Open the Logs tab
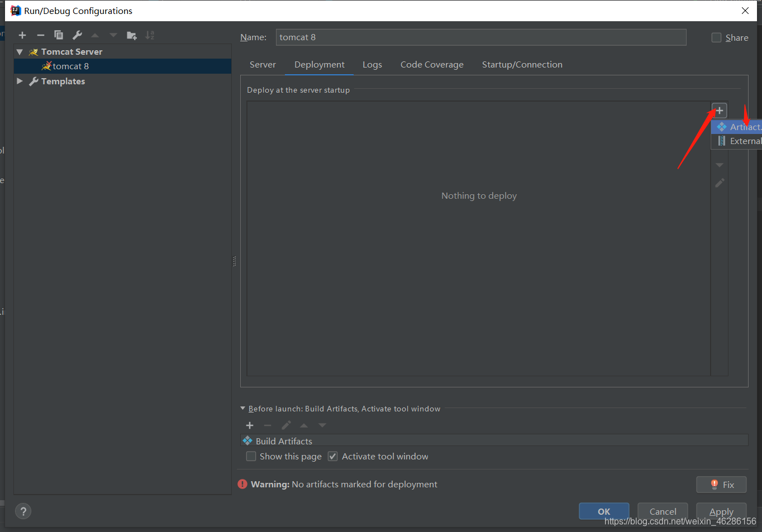The height and width of the screenshot is (532, 762). click(x=372, y=65)
